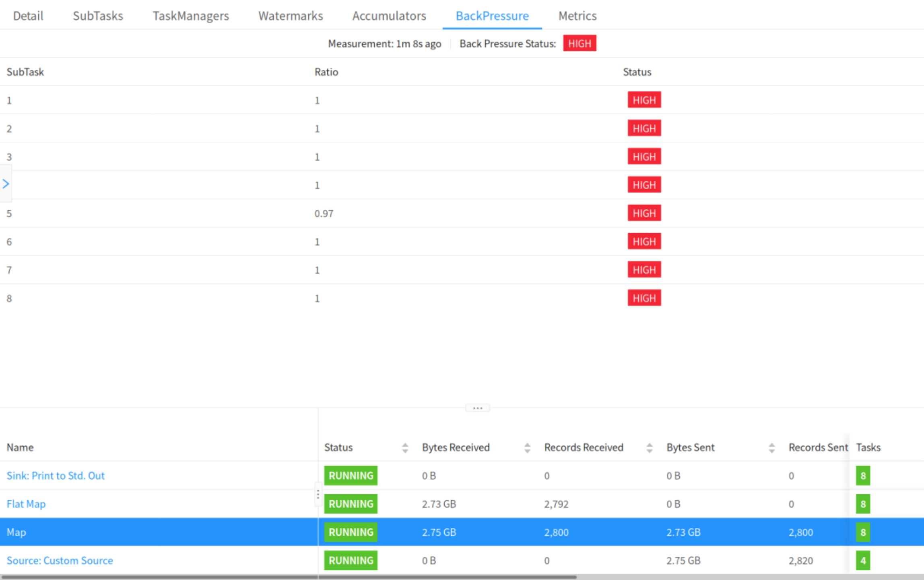Open Sink: Print to Std. Out link
This screenshot has width=924, height=580.
coord(56,476)
